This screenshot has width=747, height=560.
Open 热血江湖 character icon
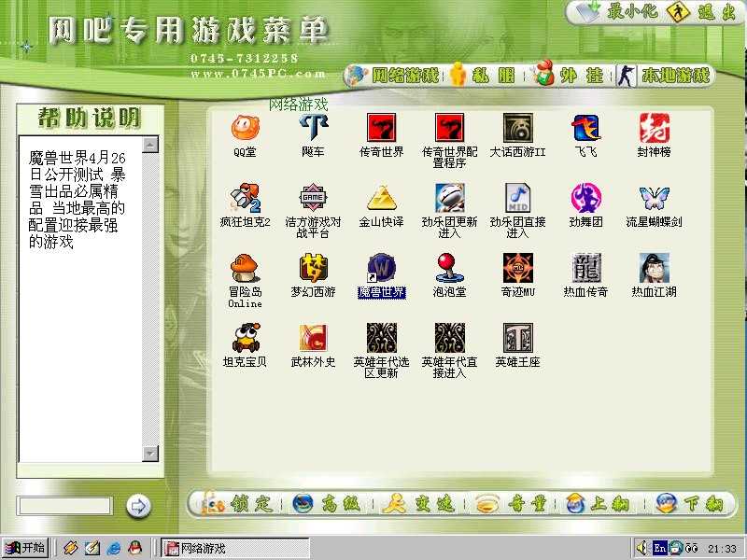(x=655, y=268)
